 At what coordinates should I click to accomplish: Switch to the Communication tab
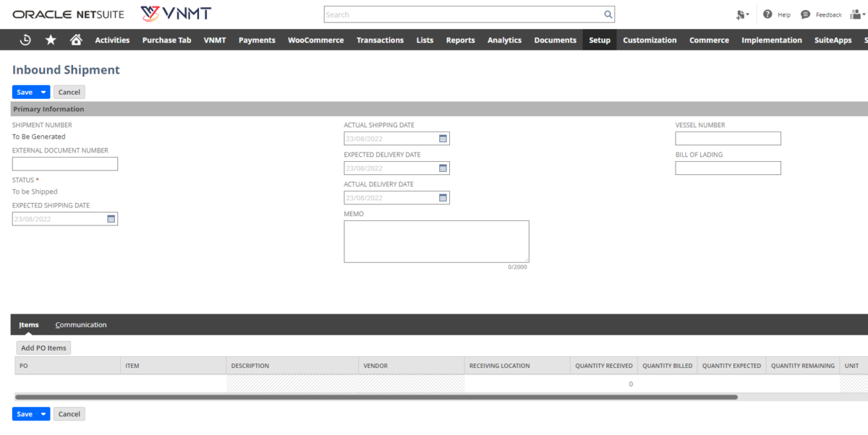pos(80,324)
